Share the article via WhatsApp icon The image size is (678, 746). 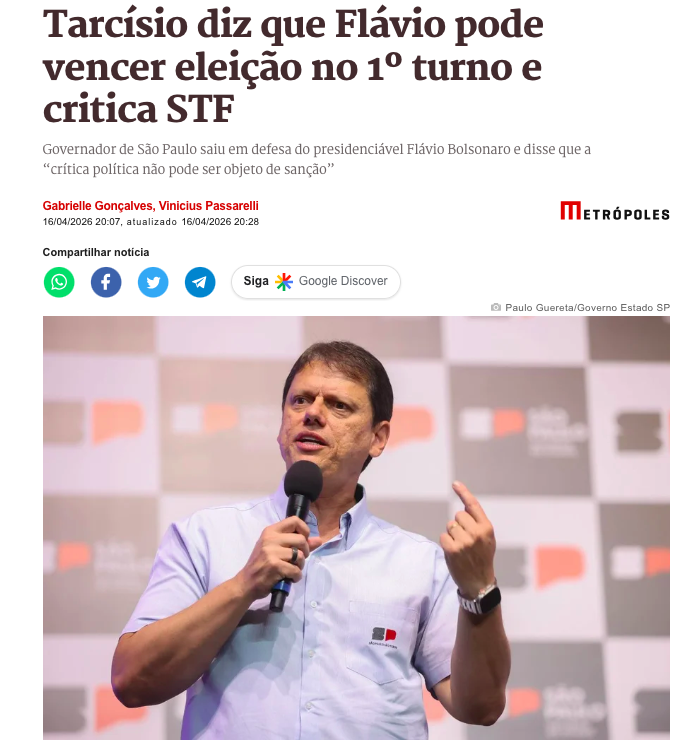(59, 282)
